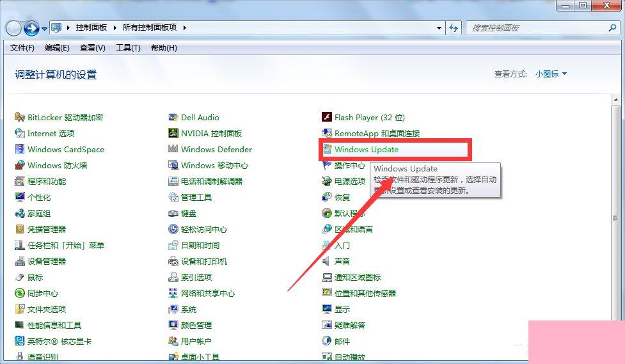Screen dimensions: 625x364
Task: Open 任务栏和「开始」菜单 link
Action: pos(66,245)
